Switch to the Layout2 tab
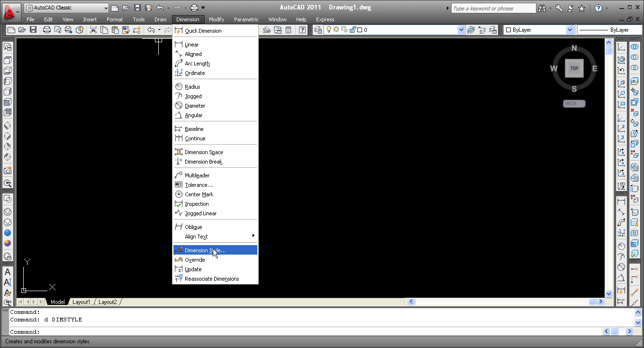This screenshot has height=348, width=644. click(x=108, y=302)
